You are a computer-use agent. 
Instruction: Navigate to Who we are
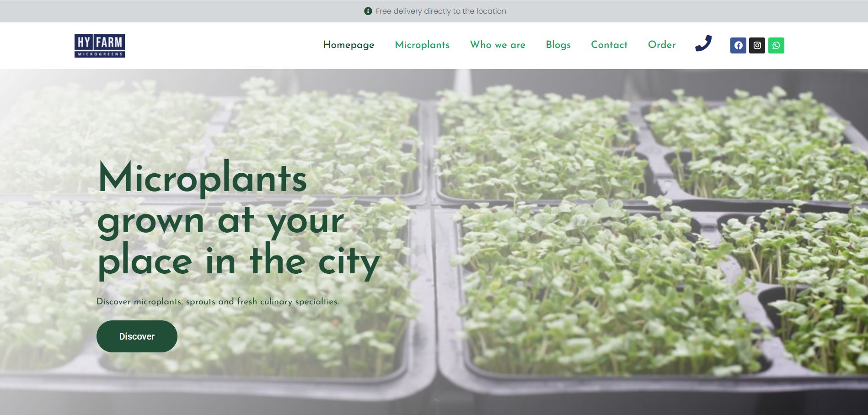click(x=498, y=45)
